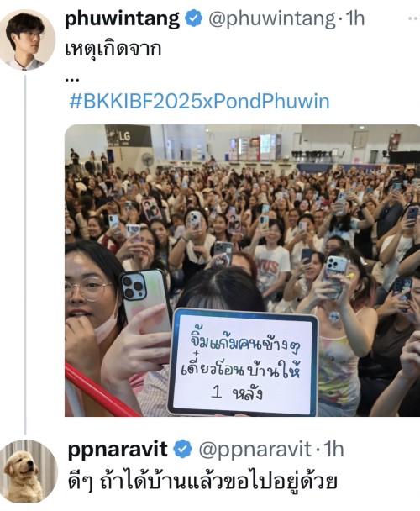Open the tweet text เหตุเกิดจาก
The height and width of the screenshot is (511, 420).
point(113,50)
